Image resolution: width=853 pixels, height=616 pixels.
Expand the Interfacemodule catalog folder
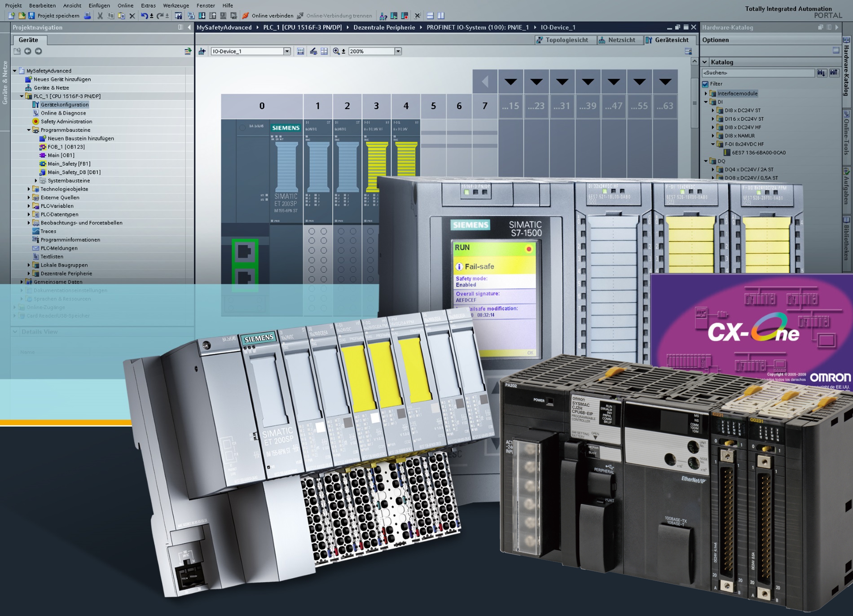point(706,93)
